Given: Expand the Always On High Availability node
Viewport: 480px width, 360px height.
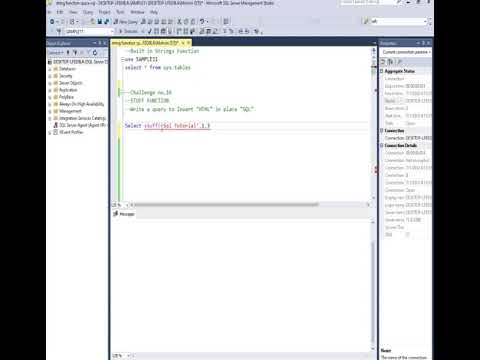Looking at the screenshot, I should (50, 104).
